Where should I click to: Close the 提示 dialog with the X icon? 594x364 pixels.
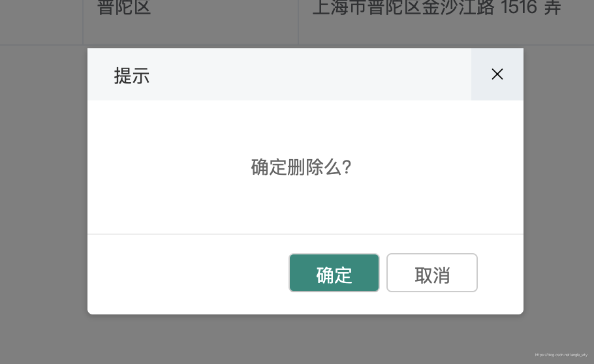pyautogui.click(x=497, y=74)
